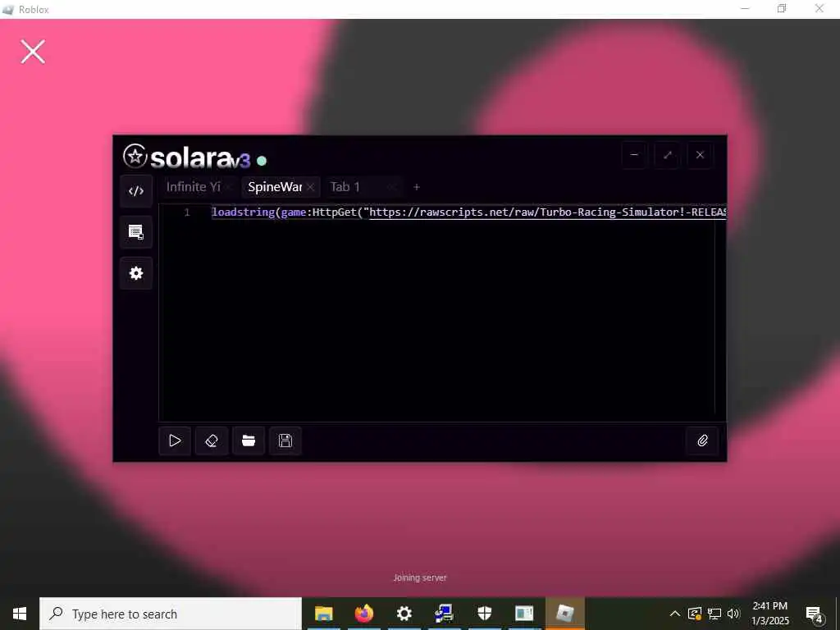The height and width of the screenshot is (630, 840).
Task: Click the Roblox taskbar icon
Action: point(564,614)
